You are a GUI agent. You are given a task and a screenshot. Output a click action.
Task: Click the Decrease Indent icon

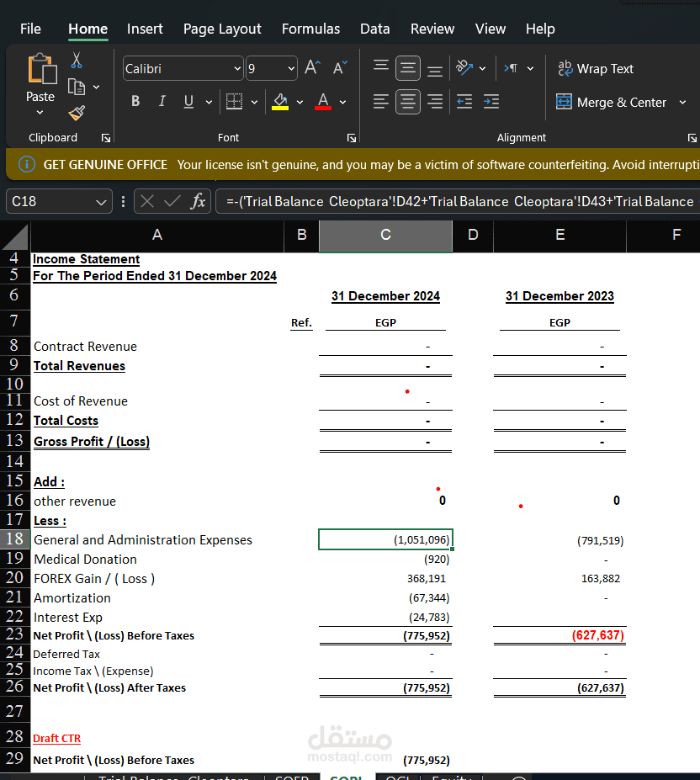point(464,102)
